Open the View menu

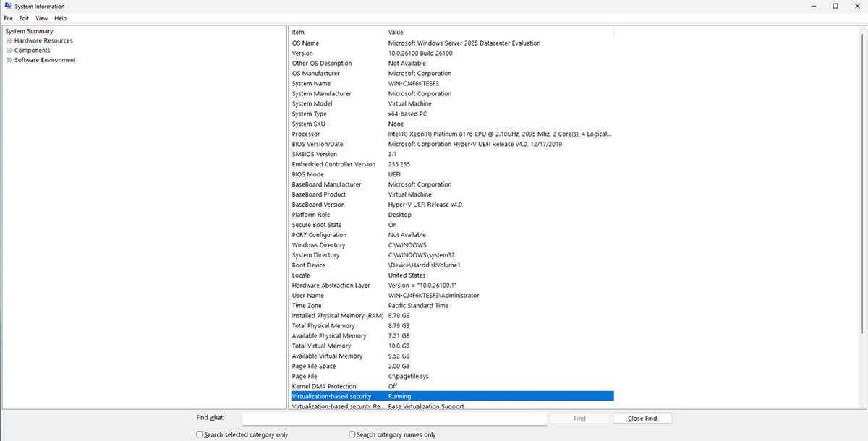coord(41,18)
